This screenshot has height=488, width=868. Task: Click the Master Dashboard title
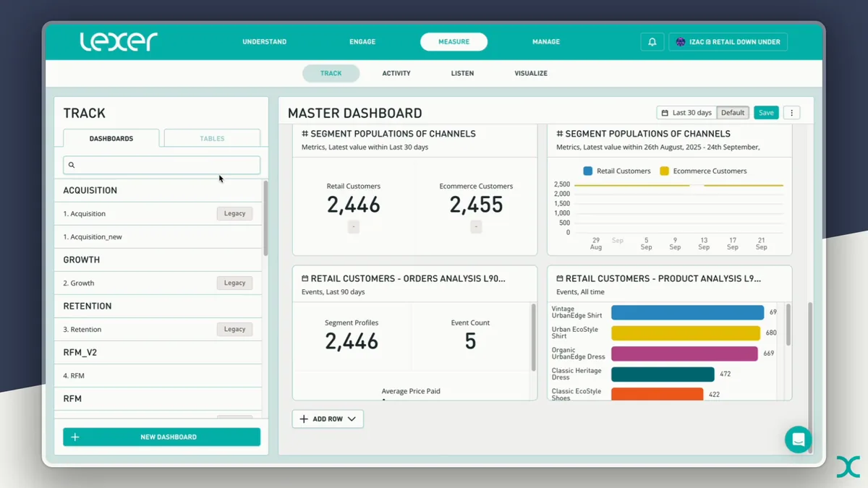[354, 114]
